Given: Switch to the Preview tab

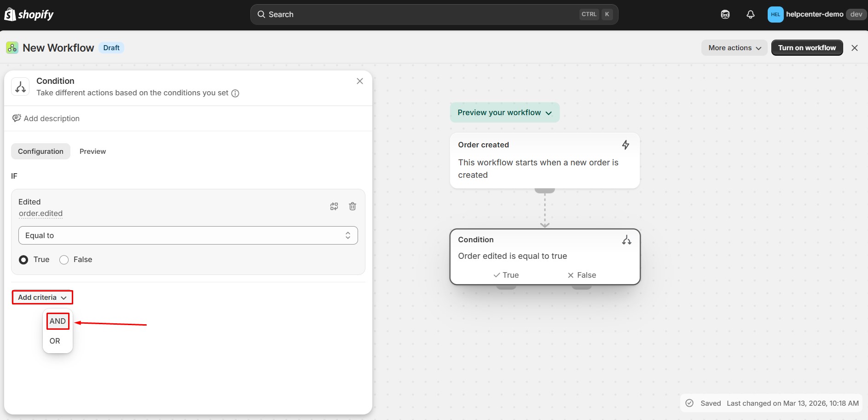Looking at the screenshot, I should [93, 152].
